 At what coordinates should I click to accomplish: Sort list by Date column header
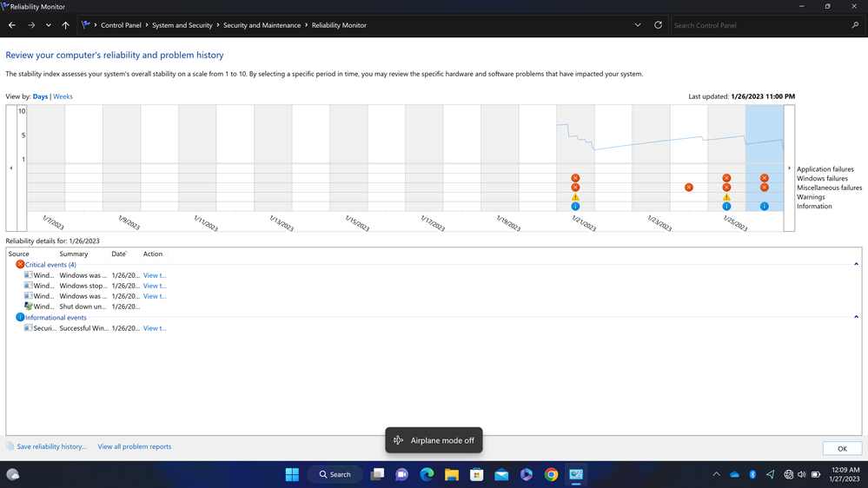click(x=118, y=254)
